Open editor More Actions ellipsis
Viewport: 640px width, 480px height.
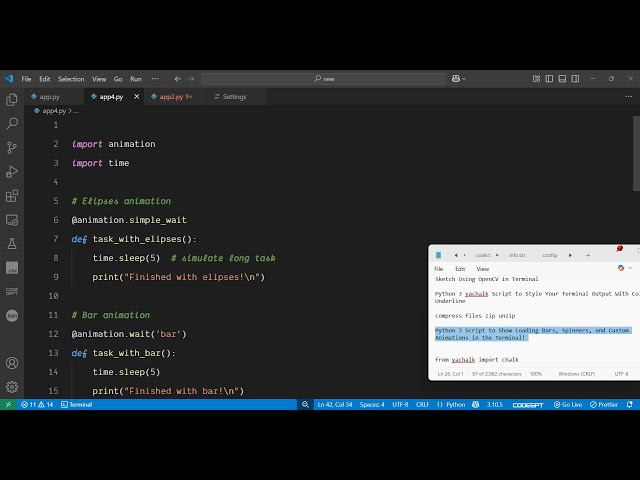pyautogui.click(x=629, y=97)
